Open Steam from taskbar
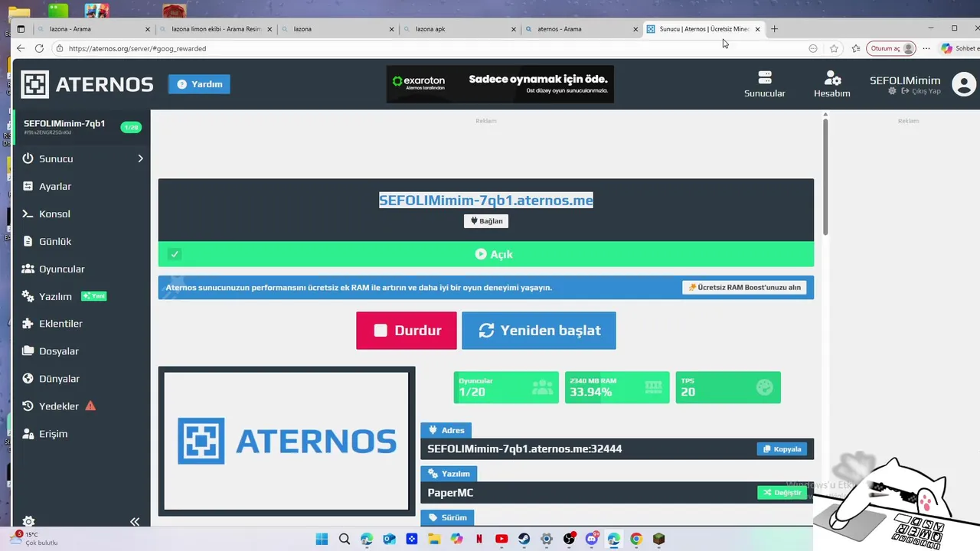This screenshot has height=551, width=980. click(x=524, y=539)
